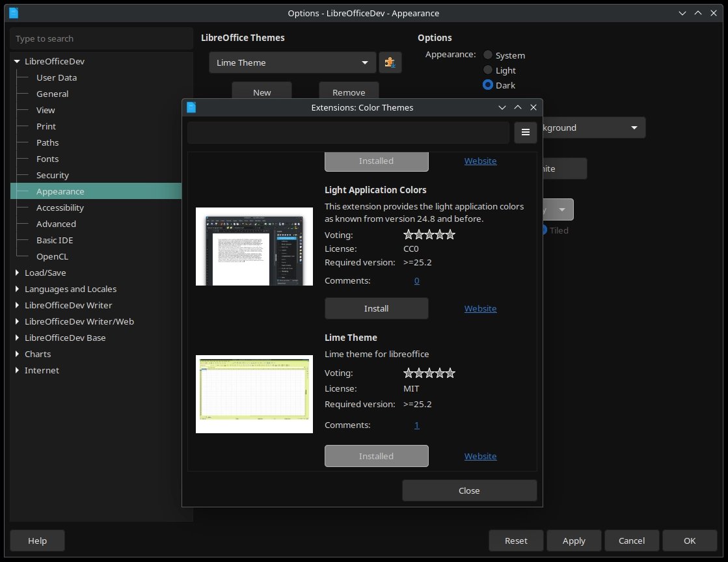Viewport: 728px width, 562px height.
Task: Click the add more themes extension icon
Action: click(x=390, y=62)
